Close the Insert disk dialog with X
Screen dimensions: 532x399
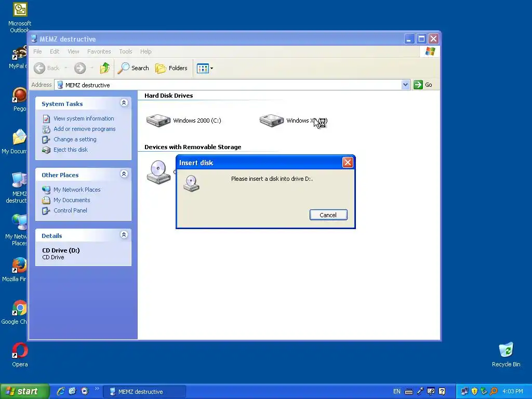(348, 163)
